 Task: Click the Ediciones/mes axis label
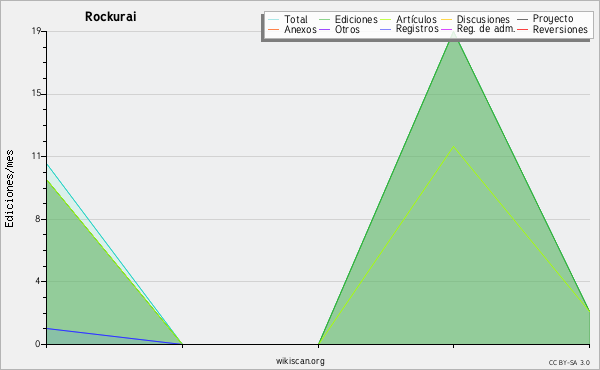click(x=10, y=189)
